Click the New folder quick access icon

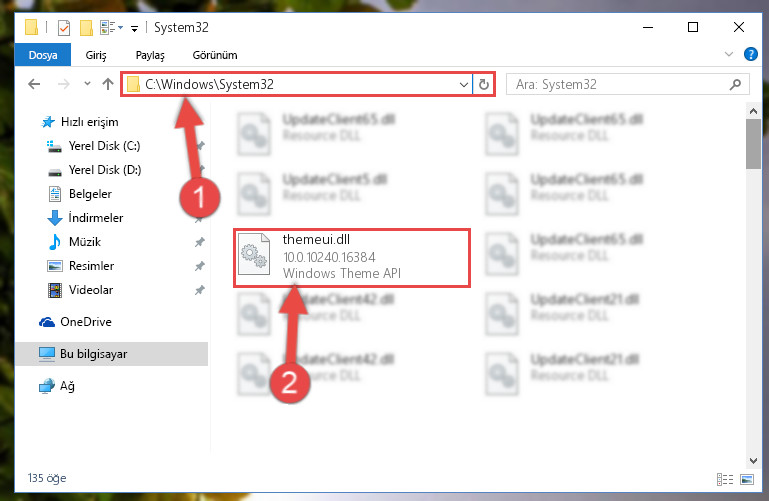point(86,28)
